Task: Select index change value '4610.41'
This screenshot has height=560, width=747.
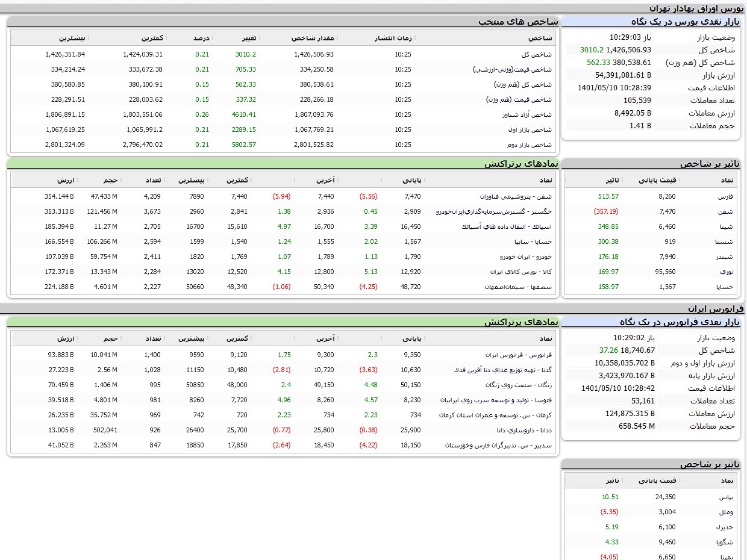Action: 244,114
